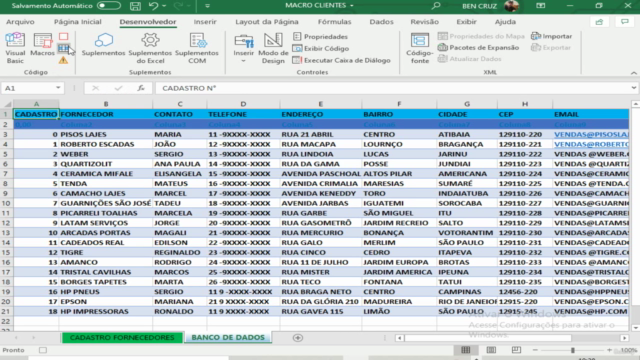
Task: Open the Dados tab
Action: [381, 22]
